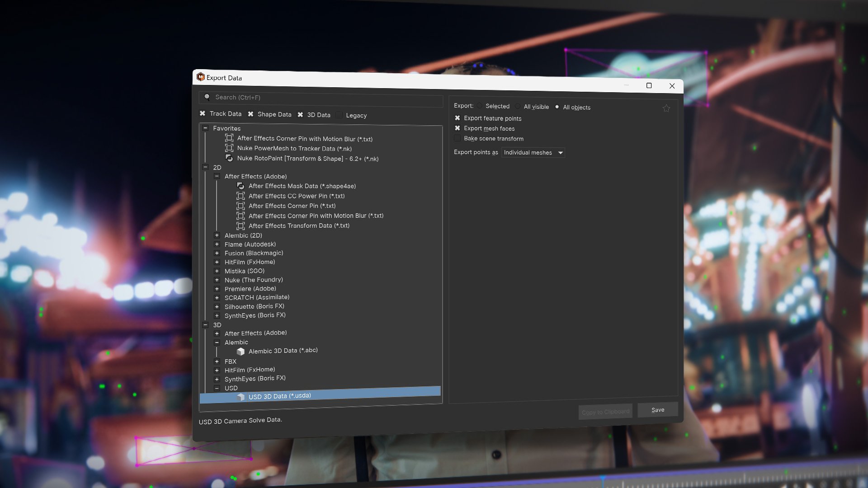Expand the FBX tree node
Screen dimensions: 868x488
(x=217, y=361)
